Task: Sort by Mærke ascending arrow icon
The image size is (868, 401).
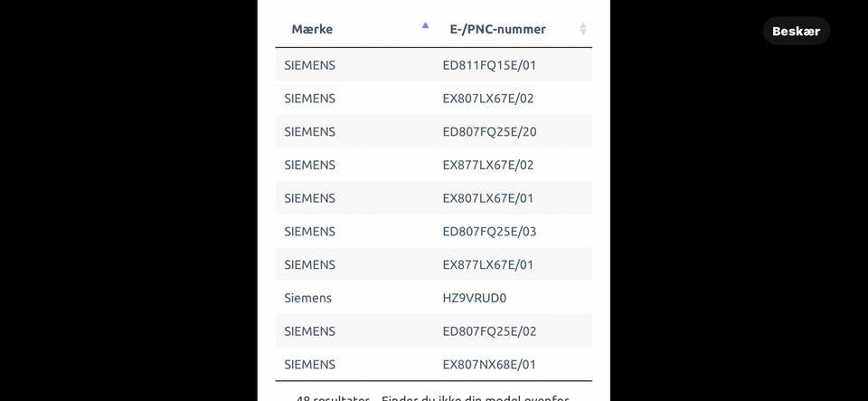Action: (x=425, y=26)
